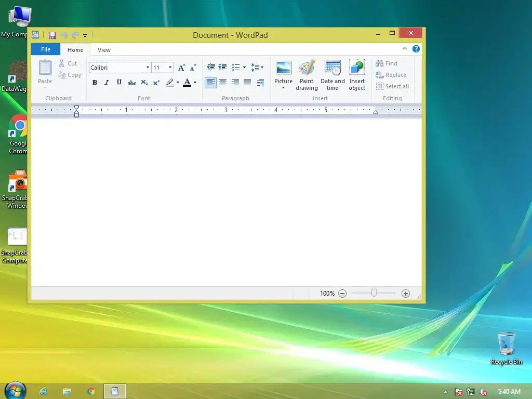
Task: Click Find in Editing group
Action: (387, 63)
